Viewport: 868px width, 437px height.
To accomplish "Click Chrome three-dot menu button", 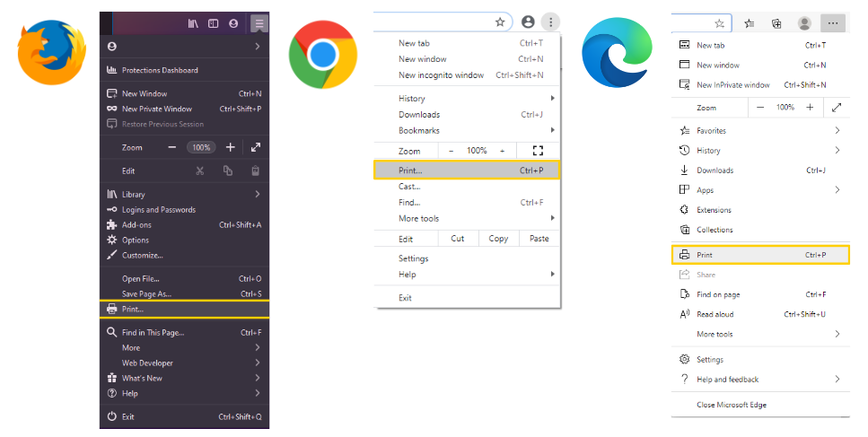I will tap(550, 22).
